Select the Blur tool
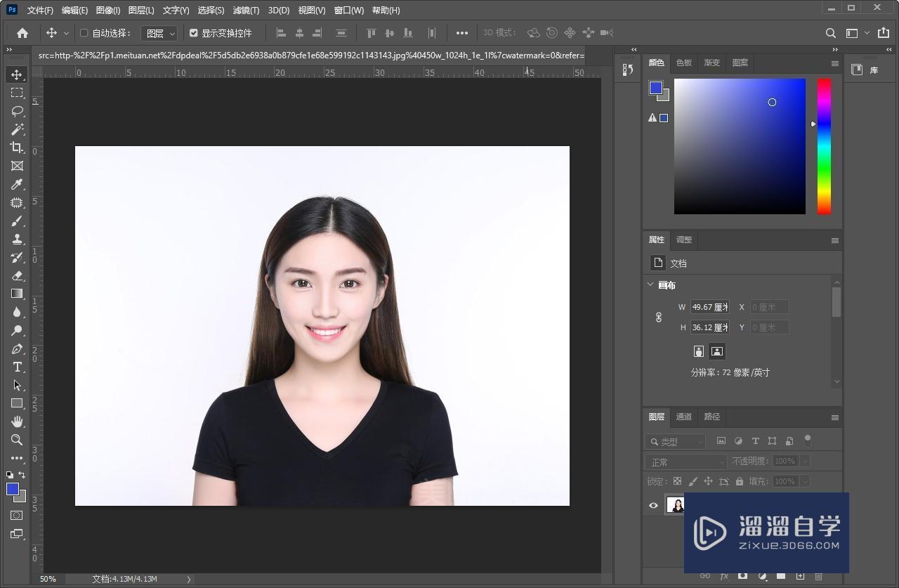This screenshot has width=899, height=588. (x=17, y=312)
